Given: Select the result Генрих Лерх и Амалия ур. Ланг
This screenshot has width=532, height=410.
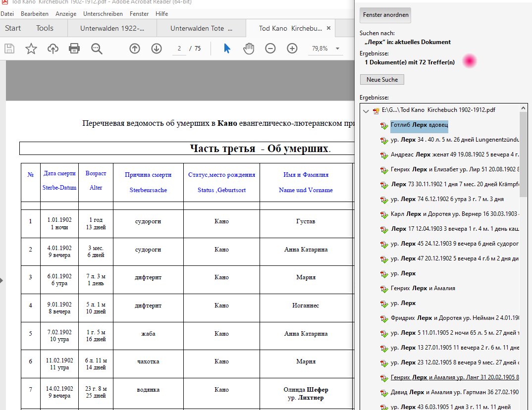Looking at the screenshot, I should tap(455, 377).
